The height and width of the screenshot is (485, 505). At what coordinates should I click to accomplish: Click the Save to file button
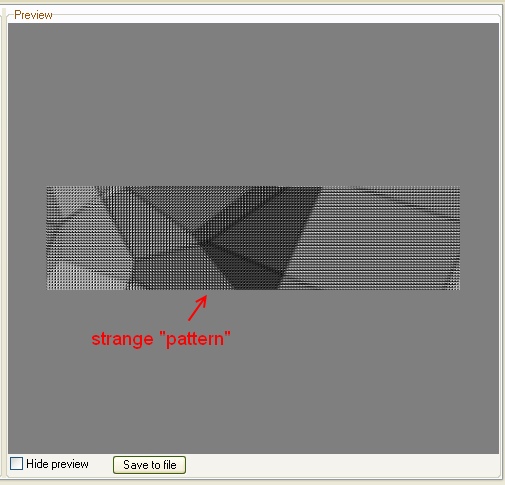[149, 465]
